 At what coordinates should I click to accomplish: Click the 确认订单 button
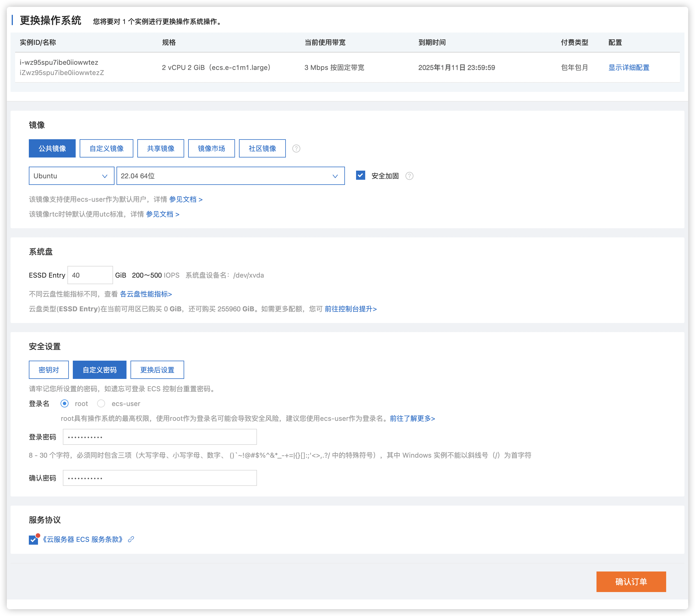pos(631,582)
